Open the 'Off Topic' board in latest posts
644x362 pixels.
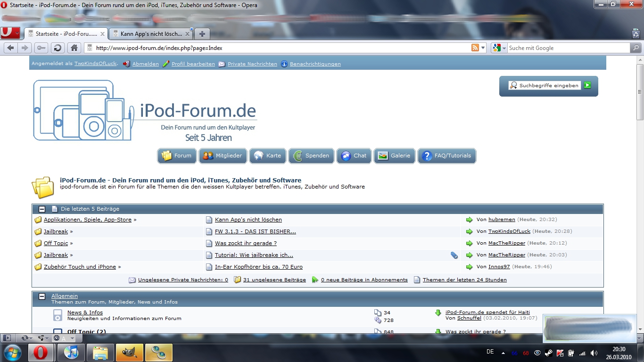point(56,243)
